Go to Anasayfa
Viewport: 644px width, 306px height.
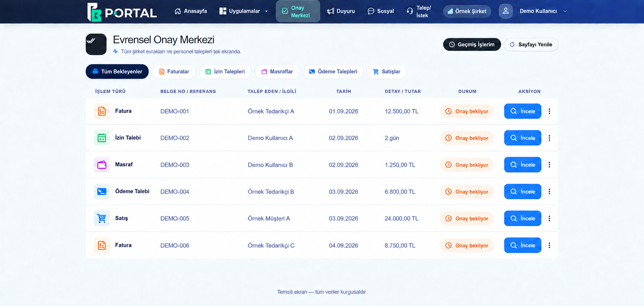tap(191, 11)
